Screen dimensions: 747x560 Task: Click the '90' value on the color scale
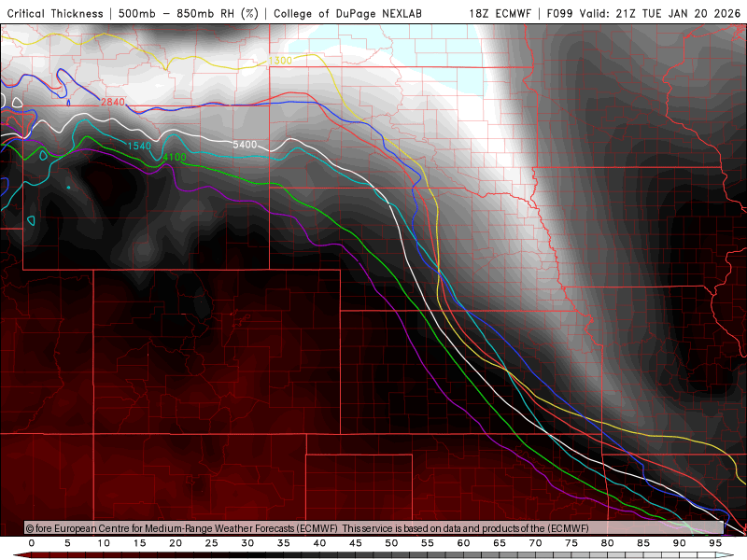[680, 543]
